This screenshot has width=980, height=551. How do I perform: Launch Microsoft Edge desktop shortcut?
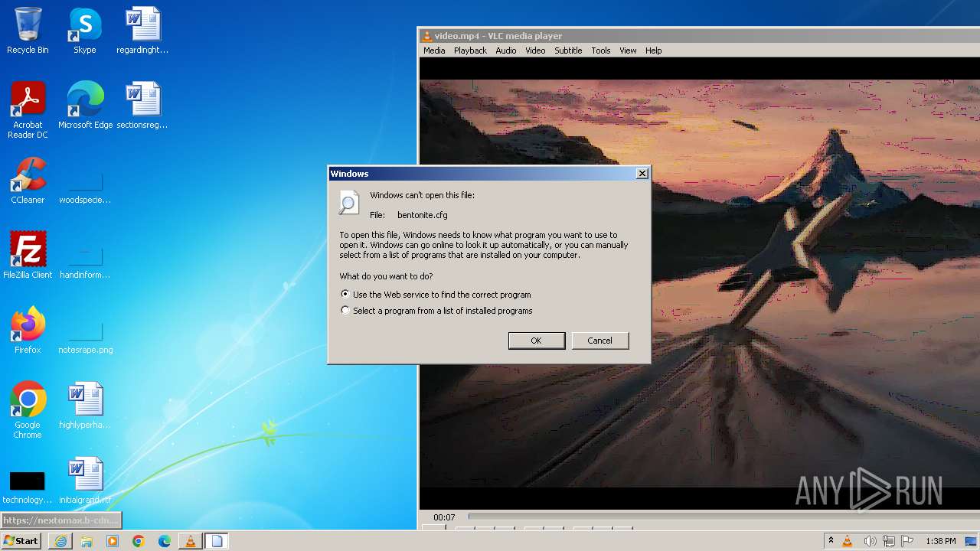[85, 106]
